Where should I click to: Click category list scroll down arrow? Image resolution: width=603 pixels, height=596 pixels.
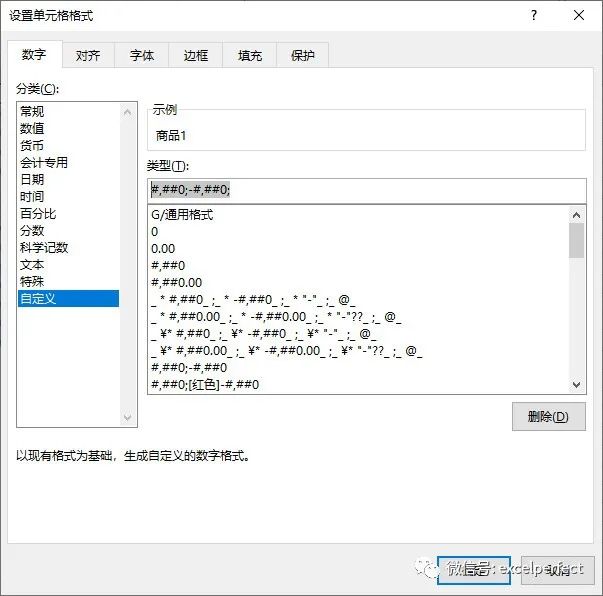(x=128, y=417)
